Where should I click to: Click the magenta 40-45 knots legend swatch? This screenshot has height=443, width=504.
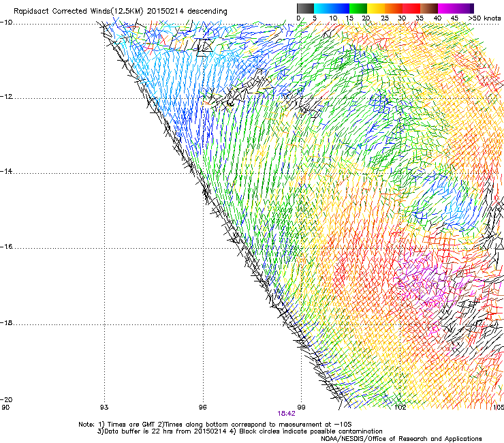pos(447,8)
